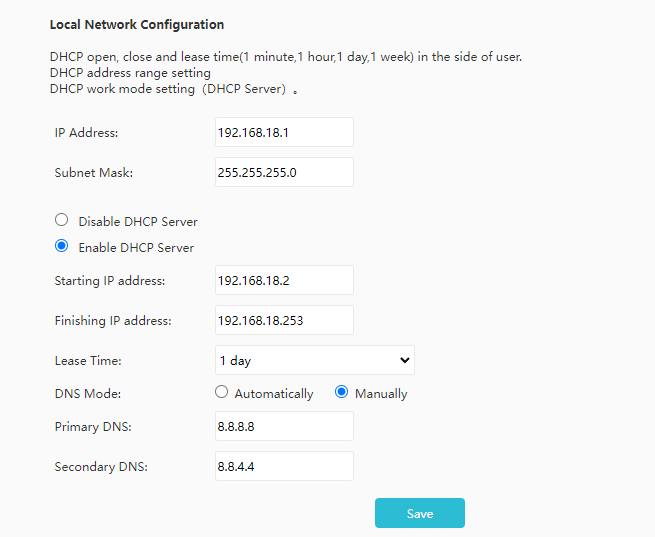Click the chevron arrow of Lease Time select
The height and width of the screenshot is (537, 655).
pyautogui.click(x=404, y=360)
